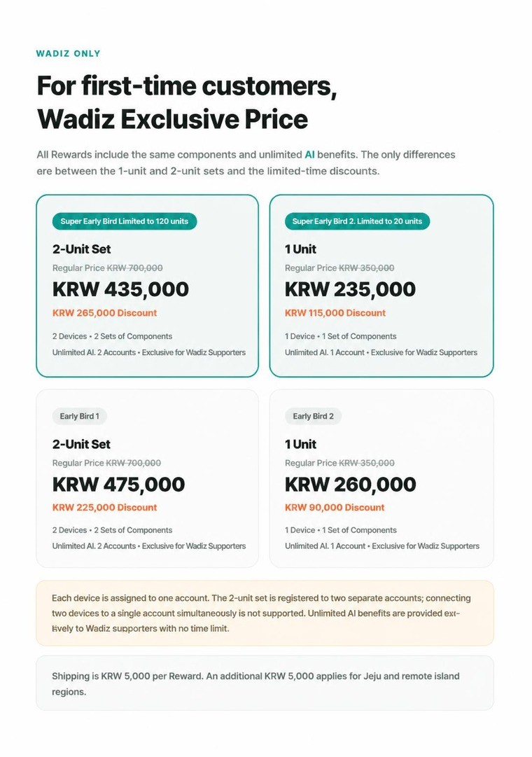Click the KRW 225,000 Discount text
532x757 pixels.
coord(105,508)
